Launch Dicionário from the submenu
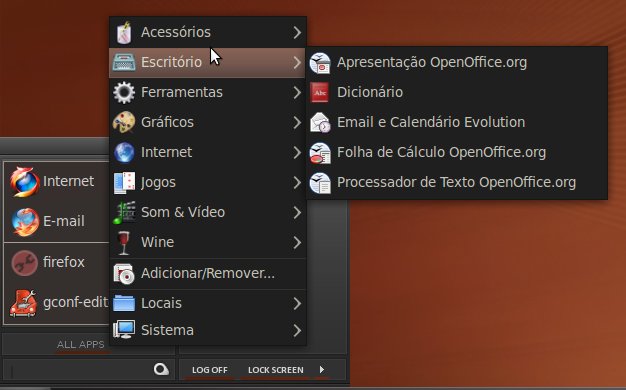 (x=457, y=93)
